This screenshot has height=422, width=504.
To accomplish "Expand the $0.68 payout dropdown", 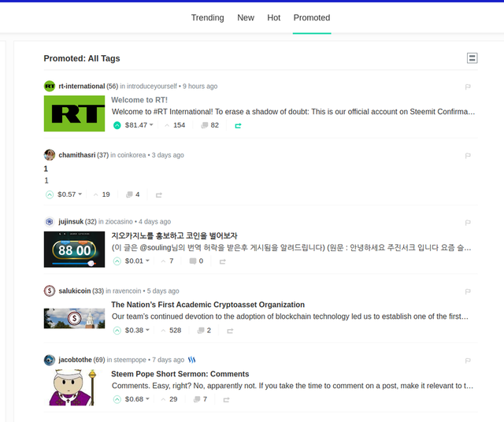I will pyautogui.click(x=137, y=399).
